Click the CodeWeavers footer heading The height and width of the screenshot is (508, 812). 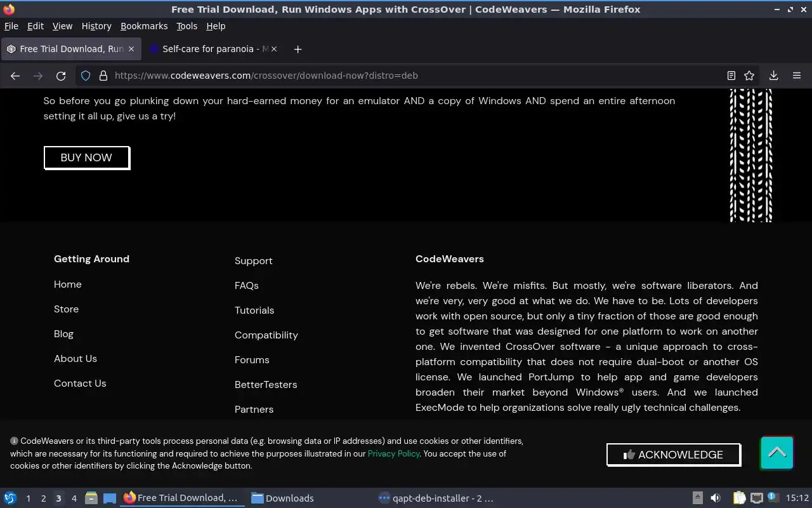pyautogui.click(x=450, y=259)
